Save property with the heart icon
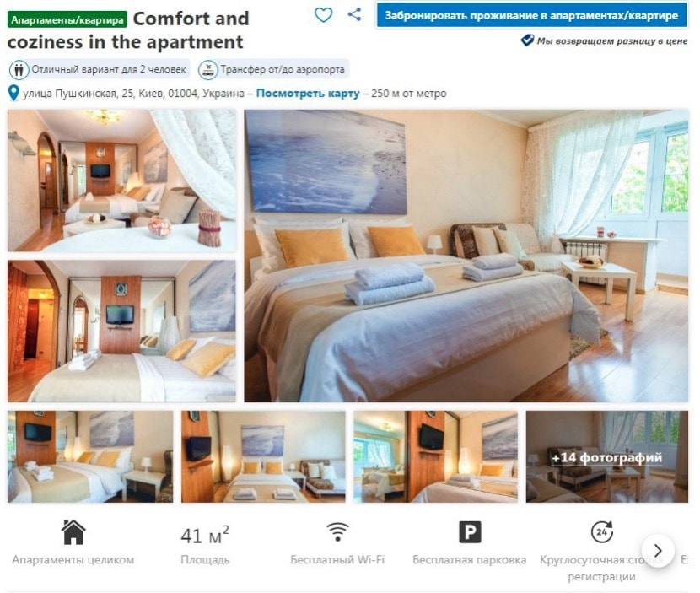Viewport: 700px width, 593px height. [x=323, y=15]
